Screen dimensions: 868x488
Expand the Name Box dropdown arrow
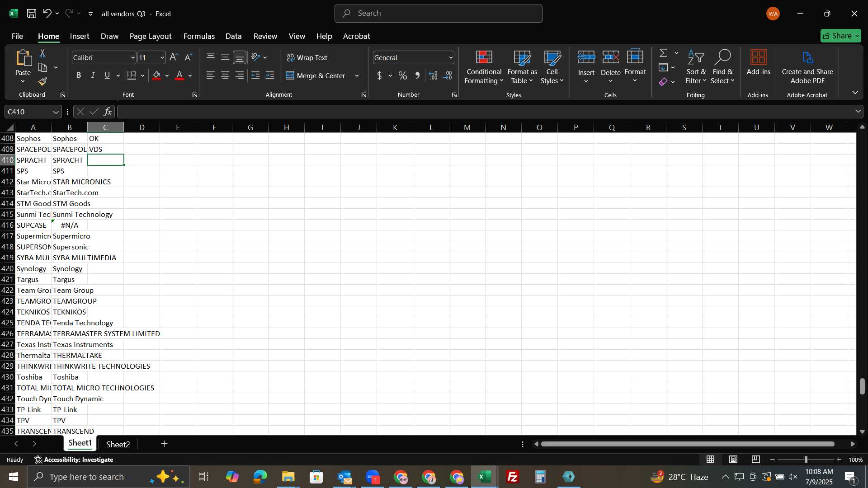pos(56,112)
